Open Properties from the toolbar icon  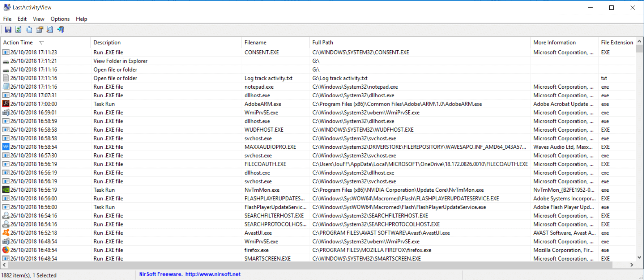point(39,30)
